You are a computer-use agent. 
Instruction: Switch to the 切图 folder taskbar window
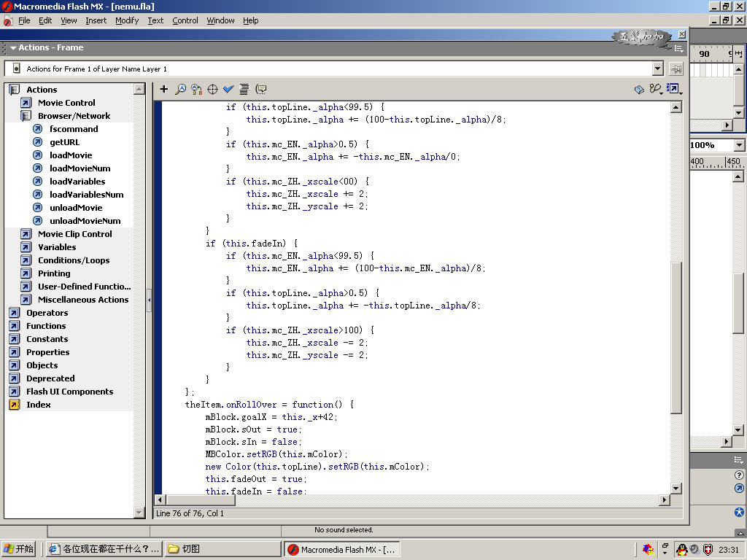pos(223,549)
